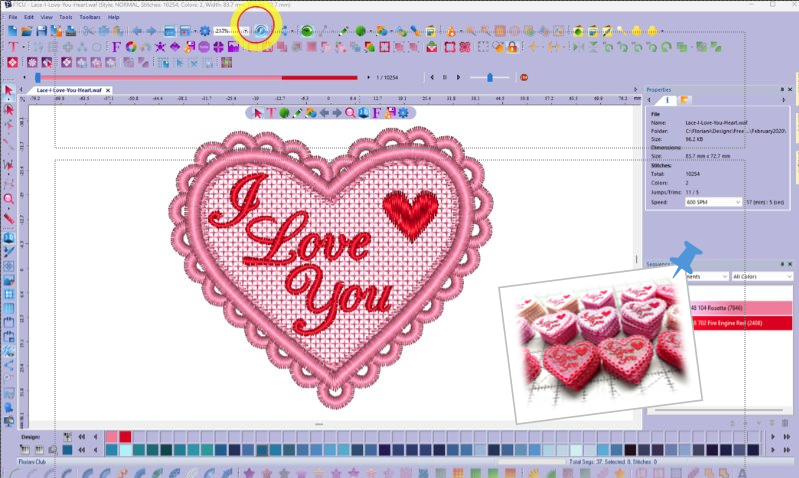Click the New file icon
The height and width of the screenshot is (478, 799).
tap(12, 31)
